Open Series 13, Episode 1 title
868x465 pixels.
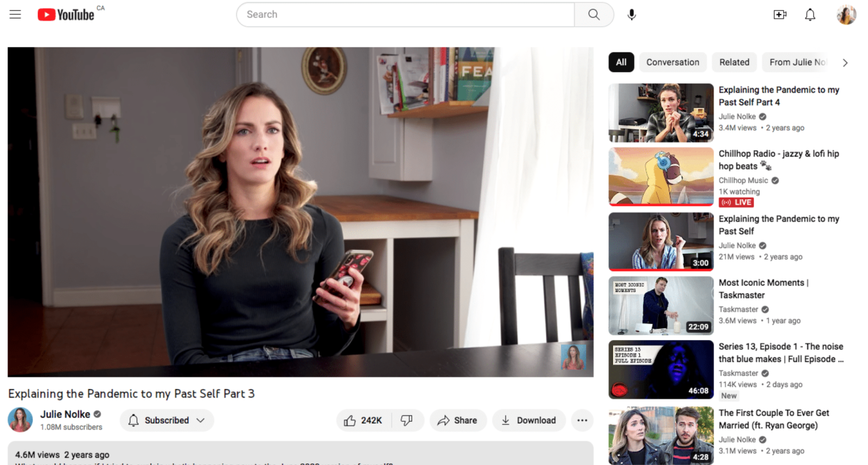pyautogui.click(x=781, y=353)
